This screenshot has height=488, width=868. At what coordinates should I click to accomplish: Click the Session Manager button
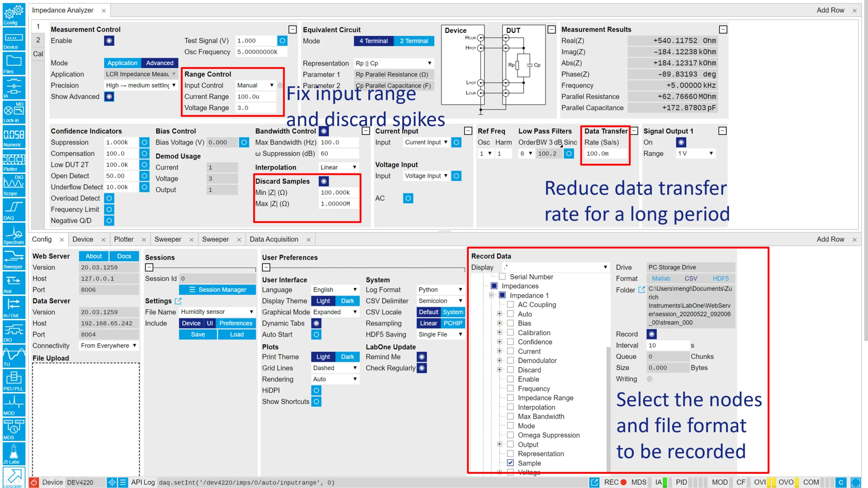coord(218,290)
